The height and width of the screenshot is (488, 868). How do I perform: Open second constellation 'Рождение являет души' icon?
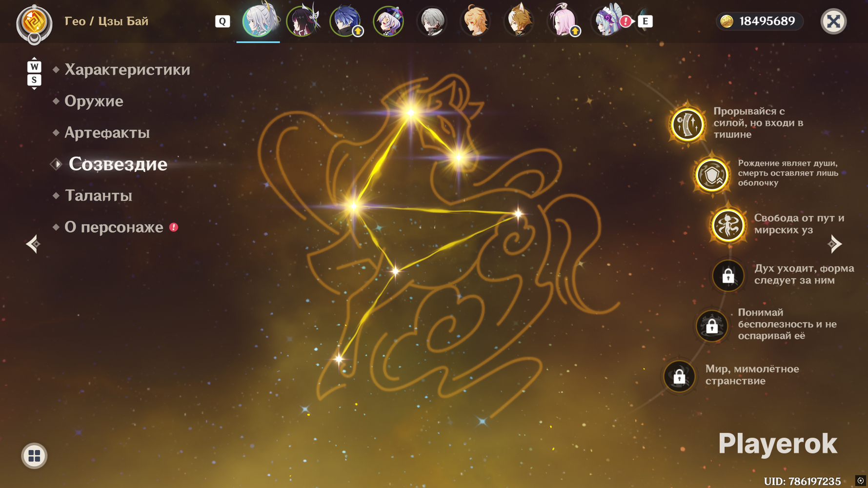click(x=712, y=175)
